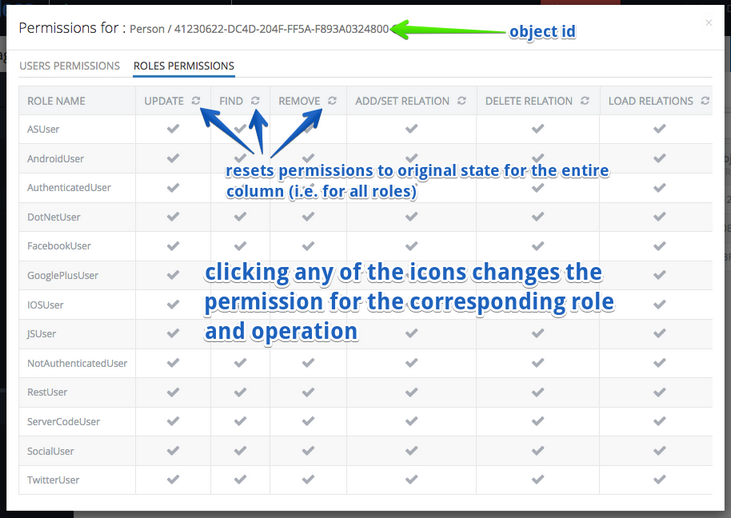The image size is (731, 518).
Task: Toggle LOAD RELATIONS permission for GooglePlusUser
Action: tap(659, 275)
